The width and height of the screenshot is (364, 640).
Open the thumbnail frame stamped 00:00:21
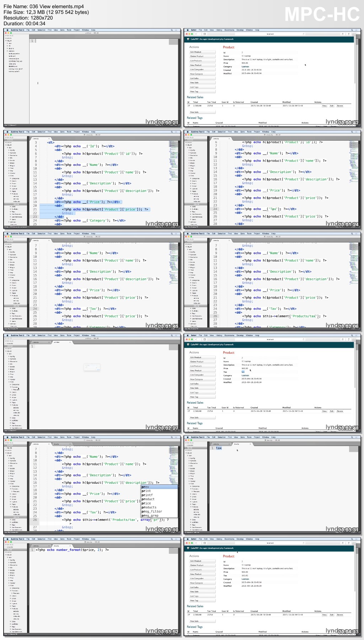coord(92,77)
